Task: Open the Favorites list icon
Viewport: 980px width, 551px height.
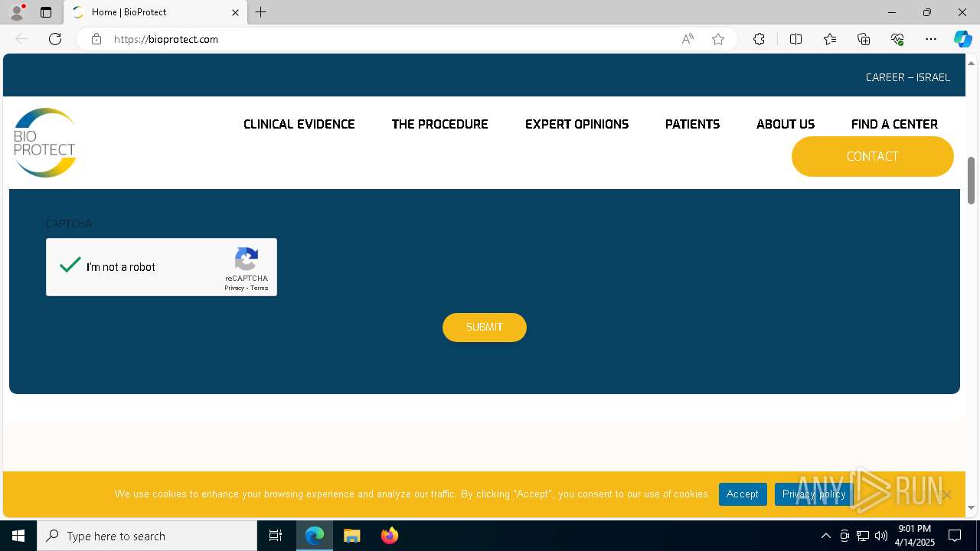Action: point(830,39)
